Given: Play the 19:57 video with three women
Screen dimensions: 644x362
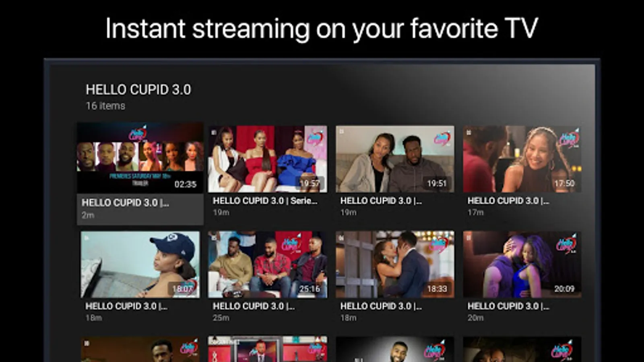Looking at the screenshot, I should point(267,159).
